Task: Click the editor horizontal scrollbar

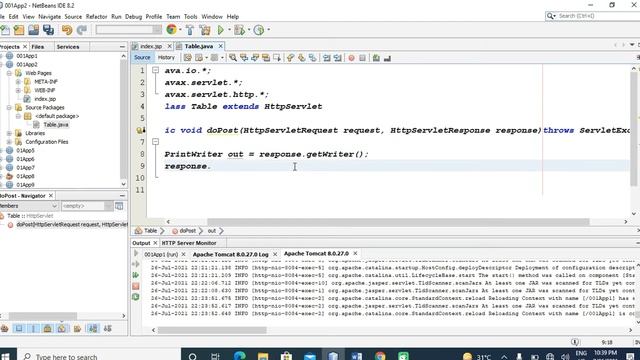Action: (x=398, y=222)
